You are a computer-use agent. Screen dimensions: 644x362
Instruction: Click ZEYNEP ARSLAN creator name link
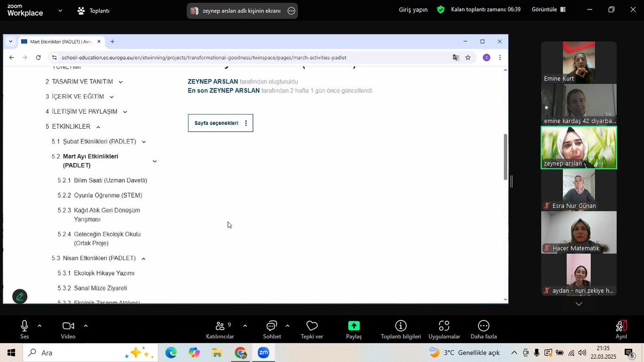(x=213, y=82)
